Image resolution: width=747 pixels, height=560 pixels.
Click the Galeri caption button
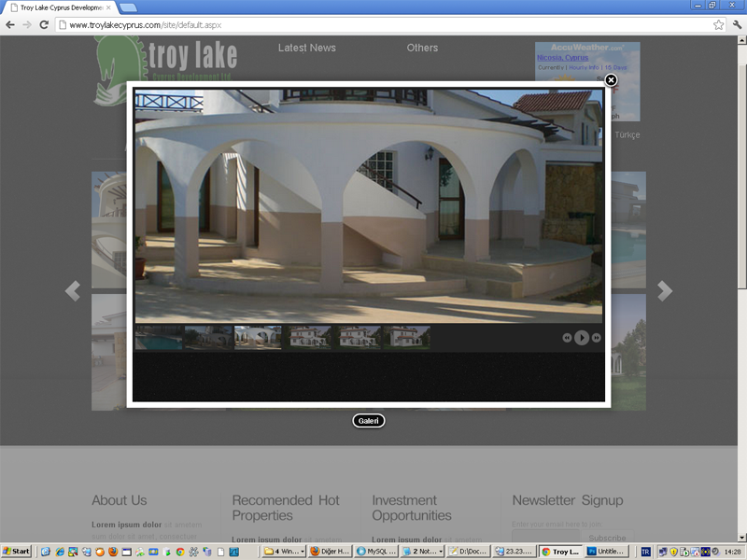pos(369,421)
